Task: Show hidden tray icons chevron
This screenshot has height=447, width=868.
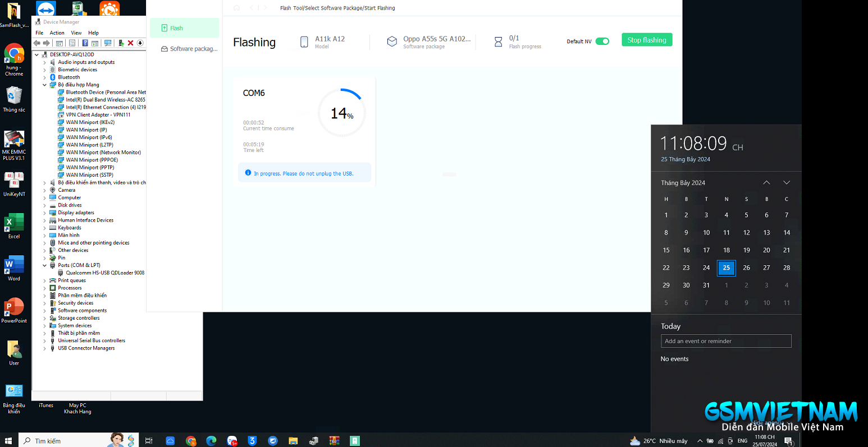Action: coord(700,441)
